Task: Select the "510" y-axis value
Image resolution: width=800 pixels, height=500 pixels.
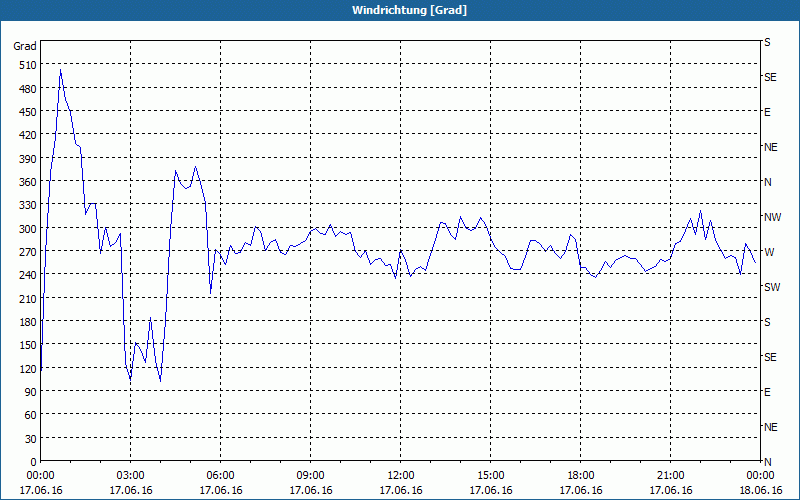Action: pos(28,65)
